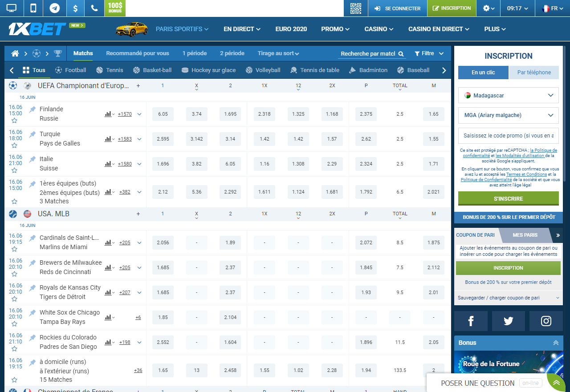Open the FR language dropdown
The width and height of the screenshot is (570, 392).
click(552, 8)
